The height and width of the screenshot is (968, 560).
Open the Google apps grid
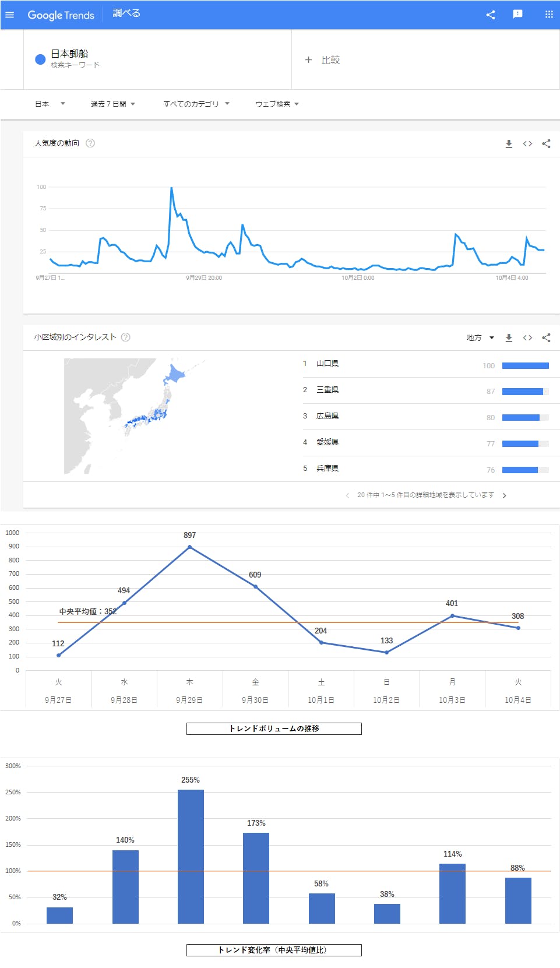tap(549, 15)
